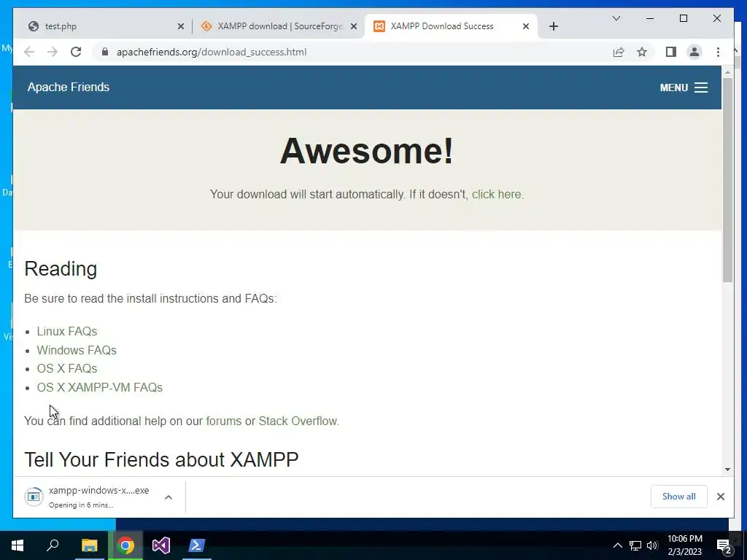747x560 pixels.
Task: Open File Explorer from taskbar
Action: click(x=89, y=545)
